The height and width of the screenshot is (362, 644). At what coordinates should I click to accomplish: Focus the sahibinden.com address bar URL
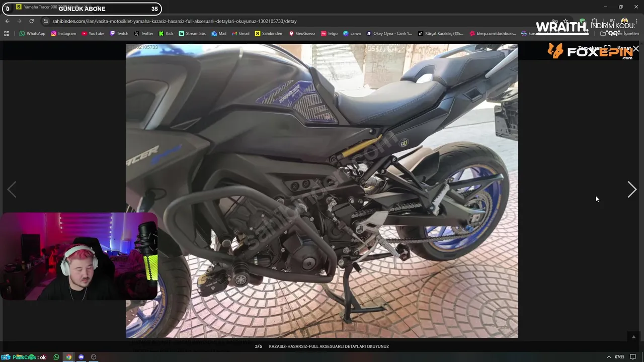click(175, 21)
